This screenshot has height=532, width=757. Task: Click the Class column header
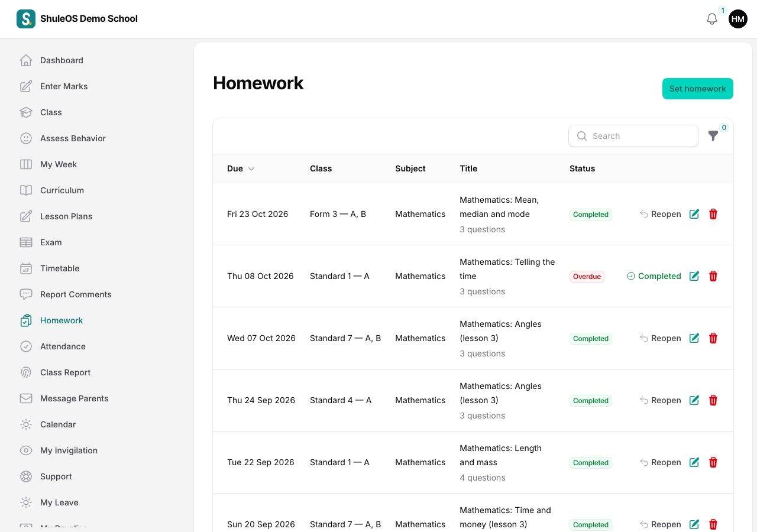click(x=321, y=168)
